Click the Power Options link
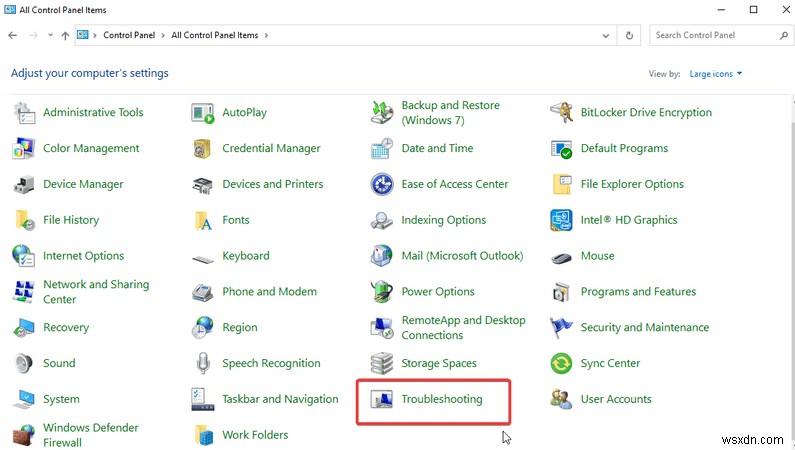This screenshot has height=450, width=795. (438, 292)
